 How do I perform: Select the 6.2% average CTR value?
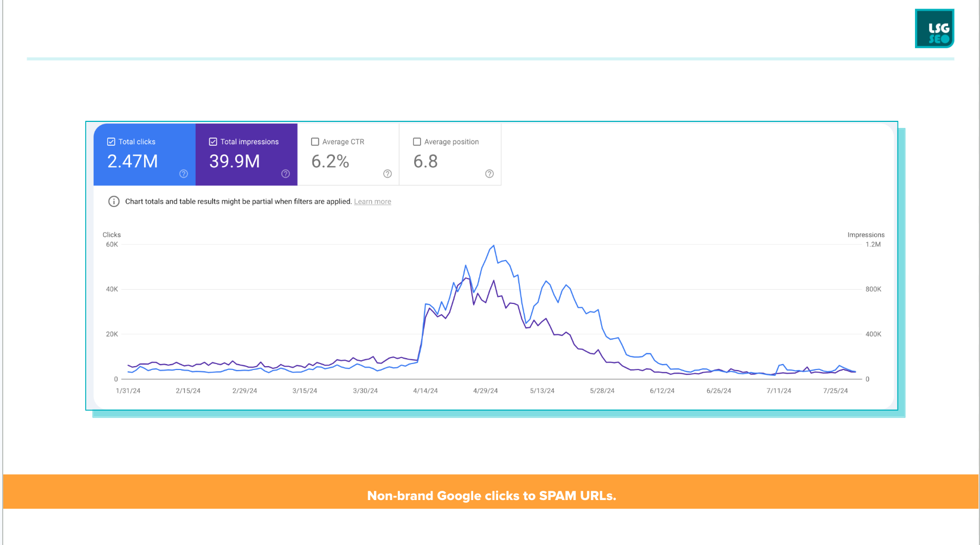330,161
